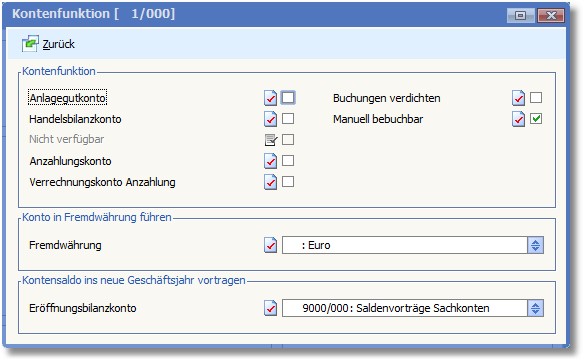Close the Kontenfunktion window
Viewport: 584px width, 362px height.
[x=551, y=15]
